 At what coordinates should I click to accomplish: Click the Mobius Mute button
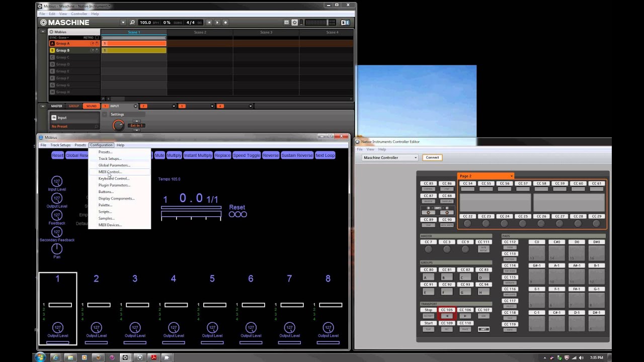159,155
